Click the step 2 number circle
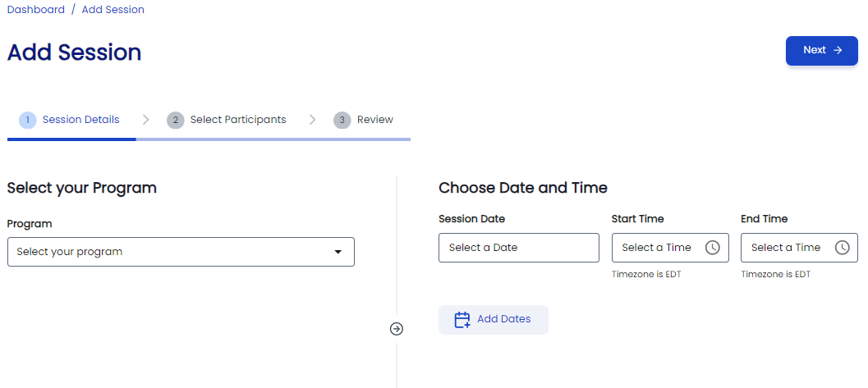 (x=175, y=120)
